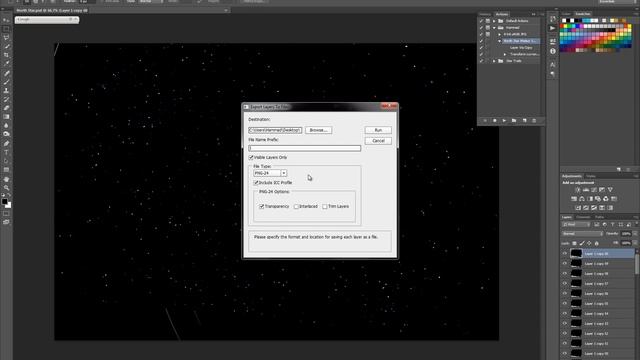The height and width of the screenshot is (360, 640).
Task: Select the Layer 1 copy 55 thumbnail
Action: [576, 304]
